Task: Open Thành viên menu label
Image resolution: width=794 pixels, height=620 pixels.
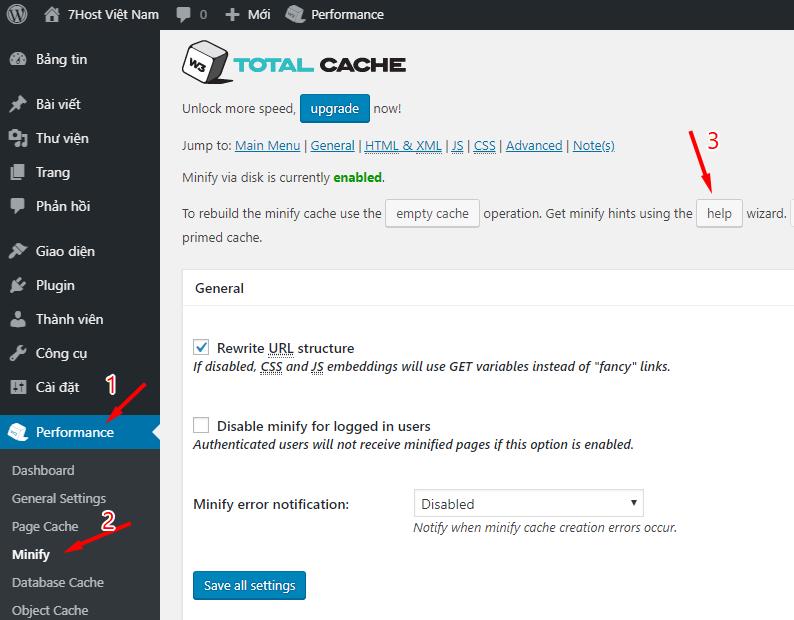Action: (69, 319)
